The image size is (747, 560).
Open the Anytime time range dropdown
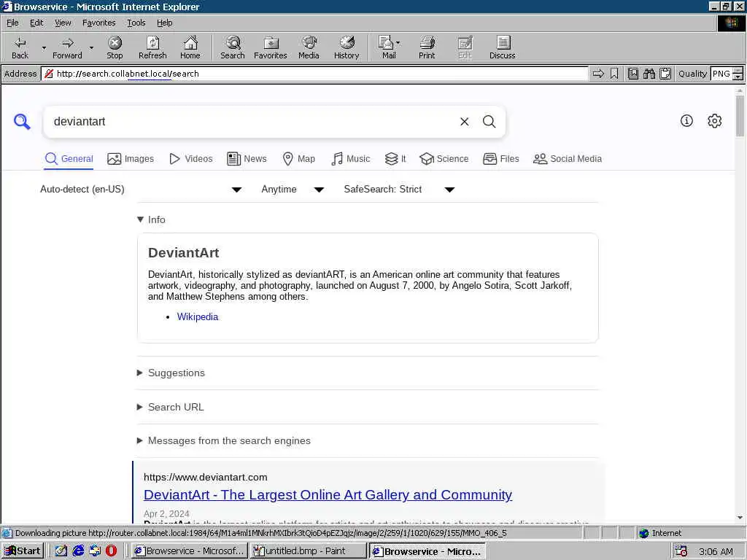(293, 190)
